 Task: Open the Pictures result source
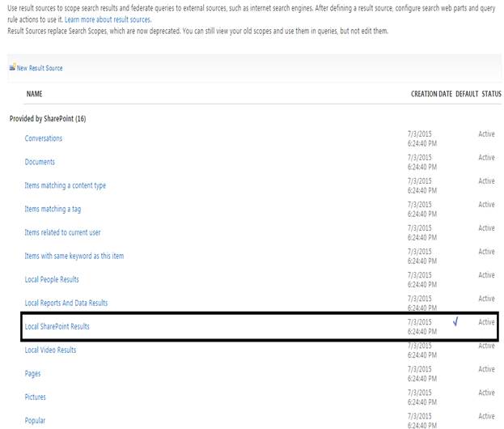pyautogui.click(x=36, y=397)
